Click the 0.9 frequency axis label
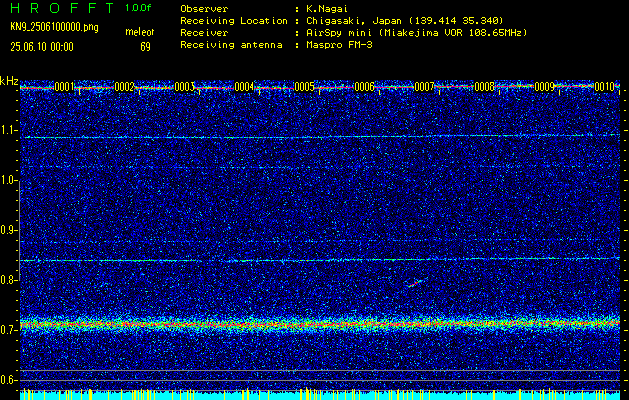The image size is (629, 400). click(x=9, y=230)
